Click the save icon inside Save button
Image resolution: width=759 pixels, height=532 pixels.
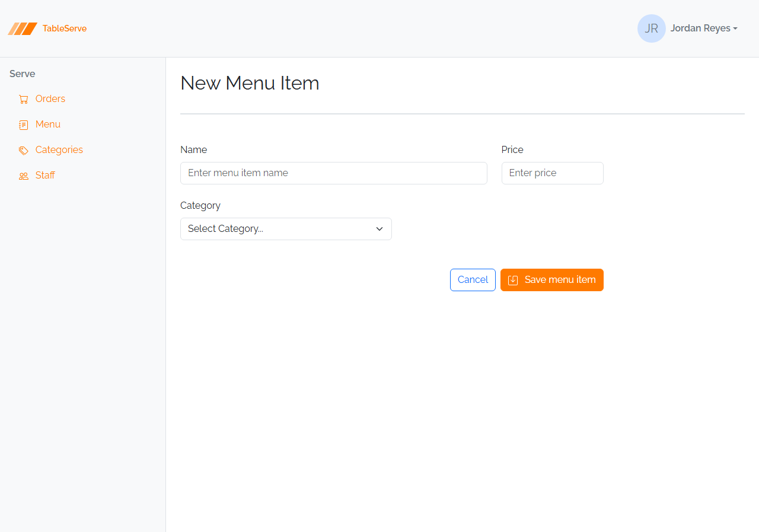click(x=513, y=280)
